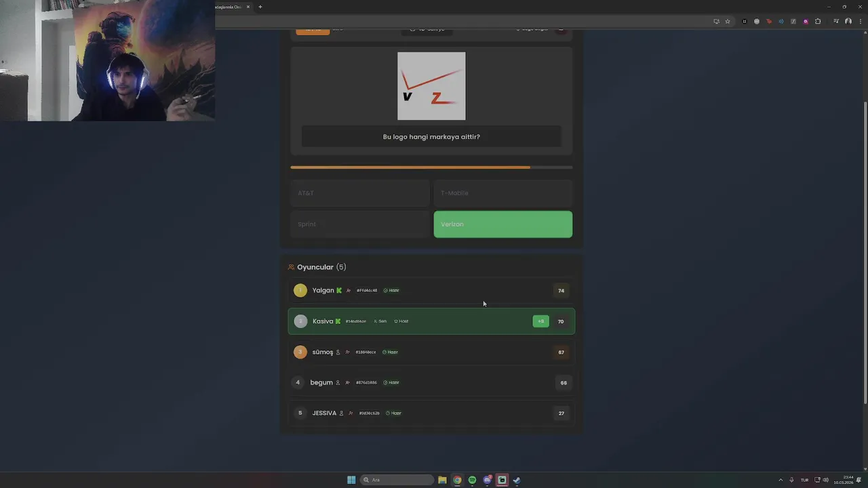868x488 pixels.
Task: Pick the T-Mobile answer option
Action: (x=502, y=193)
